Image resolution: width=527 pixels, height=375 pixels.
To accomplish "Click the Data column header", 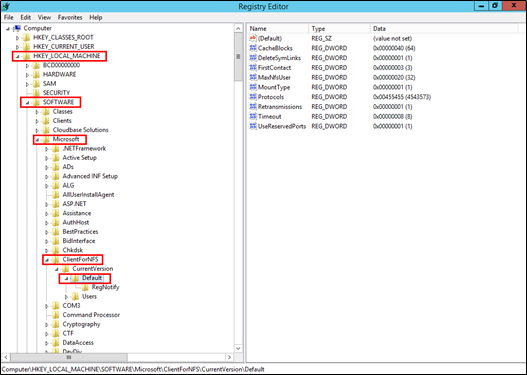I will click(444, 29).
